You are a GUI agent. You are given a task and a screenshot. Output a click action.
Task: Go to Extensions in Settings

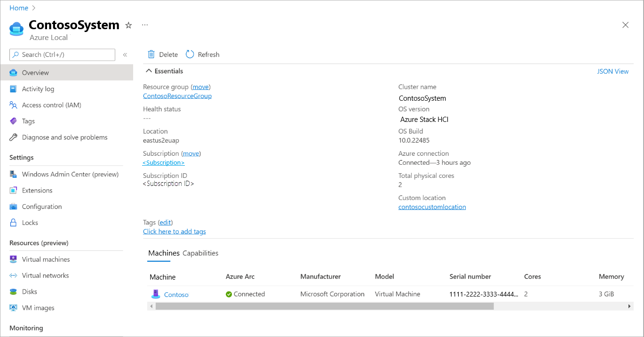[37, 191]
